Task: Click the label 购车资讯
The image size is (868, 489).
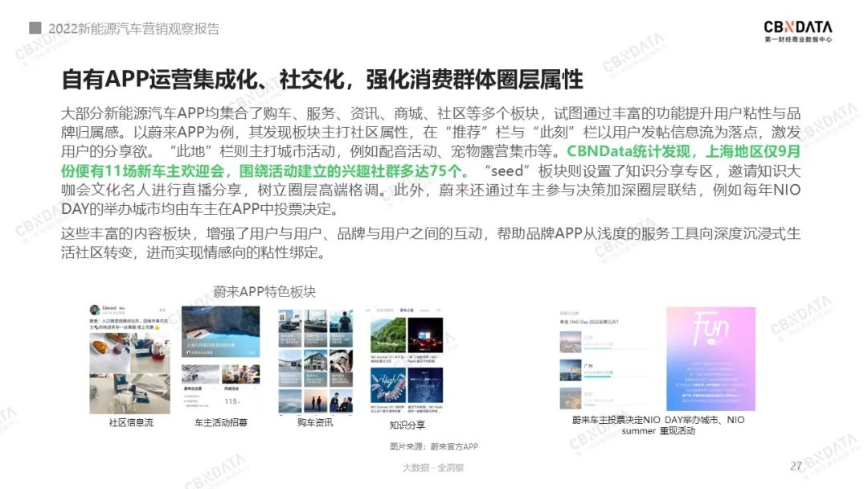Action: (x=315, y=422)
